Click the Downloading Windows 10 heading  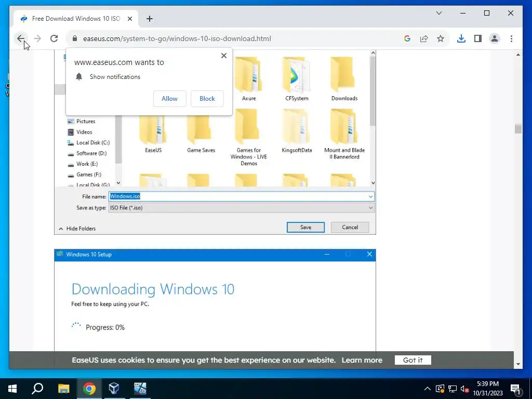point(153,289)
